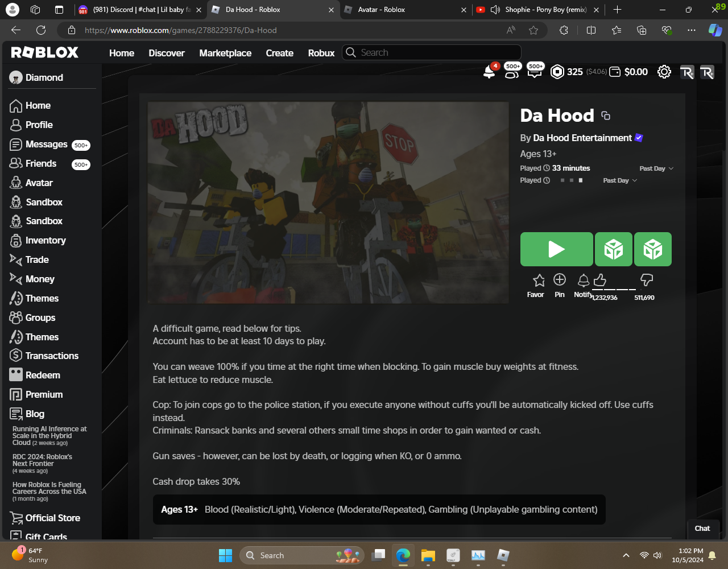
Task: Like the game with thumbs up icon
Action: pos(600,280)
